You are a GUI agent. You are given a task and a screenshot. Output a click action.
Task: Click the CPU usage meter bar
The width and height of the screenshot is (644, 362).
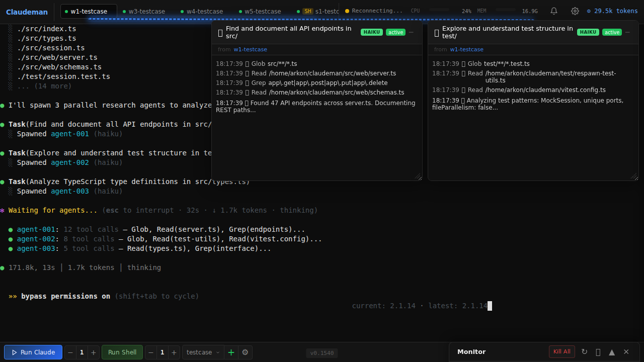coord(439,10)
